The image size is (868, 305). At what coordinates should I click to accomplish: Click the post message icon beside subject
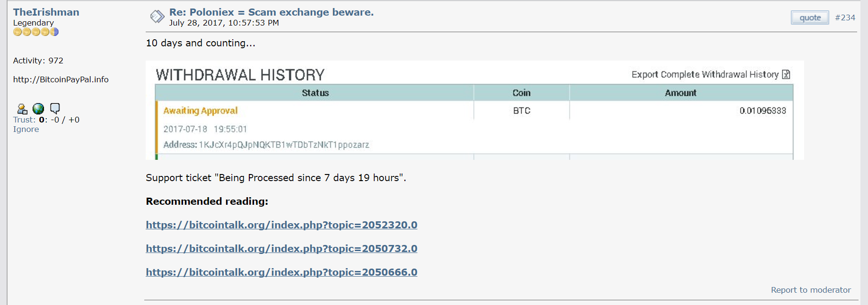157,17
